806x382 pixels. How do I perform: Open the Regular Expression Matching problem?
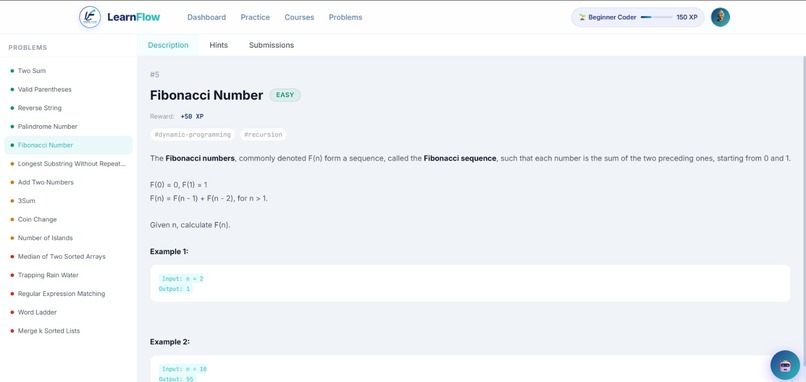point(68,294)
